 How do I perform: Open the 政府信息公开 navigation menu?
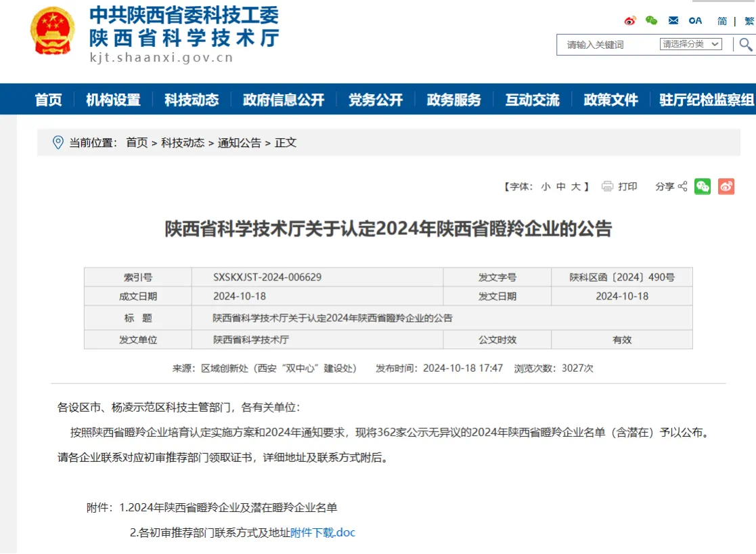tap(284, 100)
